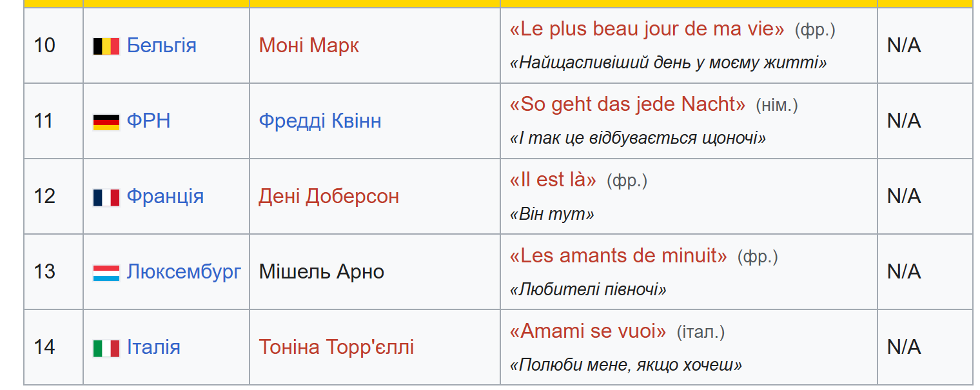
Task: Open the Тоніна Торр'єллі artist link
Action: coord(336,347)
